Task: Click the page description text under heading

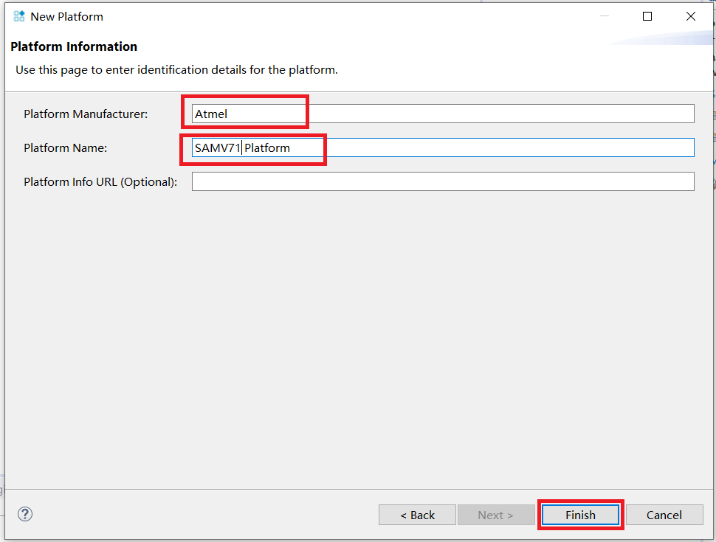Action: (176, 70)
